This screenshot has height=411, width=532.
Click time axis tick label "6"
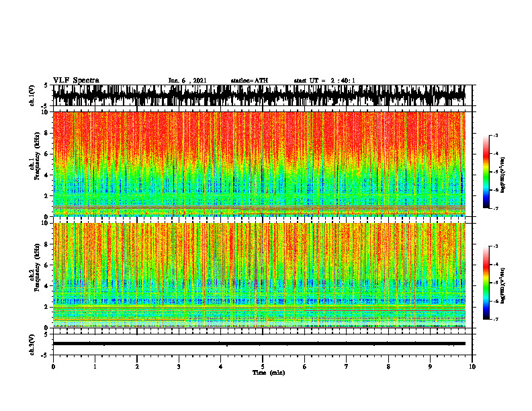(305, 367)
